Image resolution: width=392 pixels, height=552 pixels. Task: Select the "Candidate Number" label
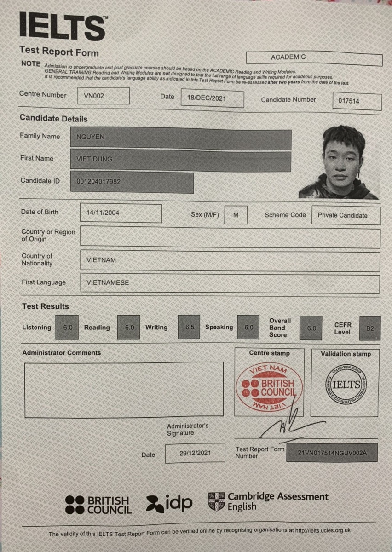point(288,99)
